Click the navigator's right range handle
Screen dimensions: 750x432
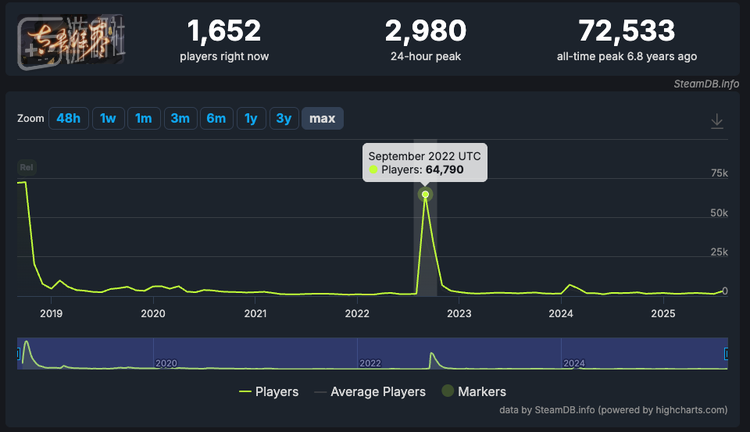(x=727, y=354)
